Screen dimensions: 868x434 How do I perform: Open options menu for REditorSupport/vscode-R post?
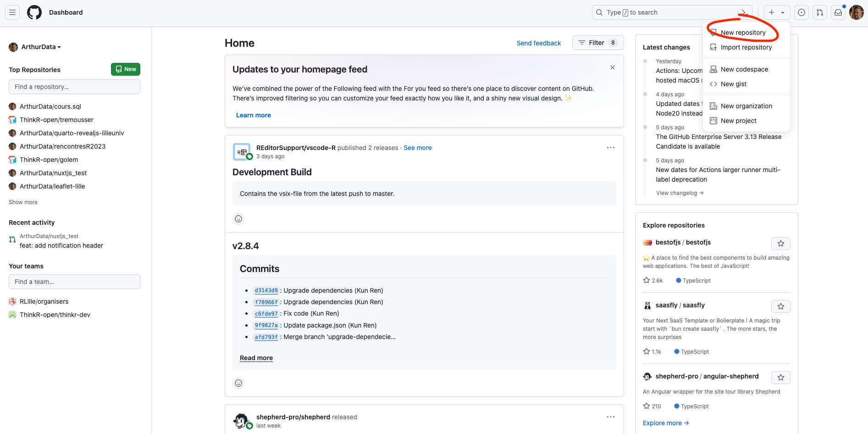[x=611, y=148]
